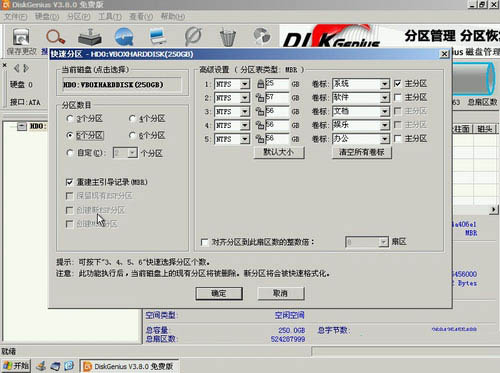Screen dimensions: 500x373
Task: Open the NTFS file system dropdown for partition 5
Action: pyautogui.click(x=245, y=139)
